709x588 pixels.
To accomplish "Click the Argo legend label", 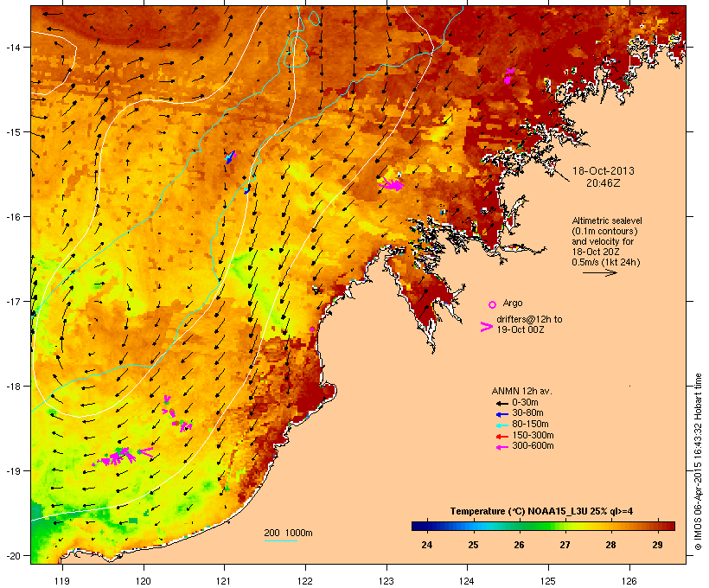I will point(513,303).
